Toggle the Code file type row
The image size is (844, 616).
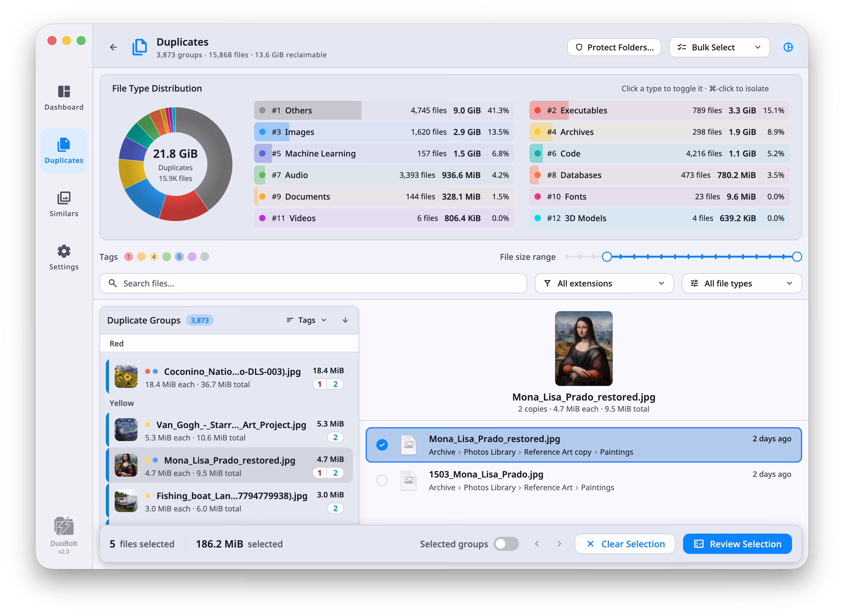click(659, 154)
